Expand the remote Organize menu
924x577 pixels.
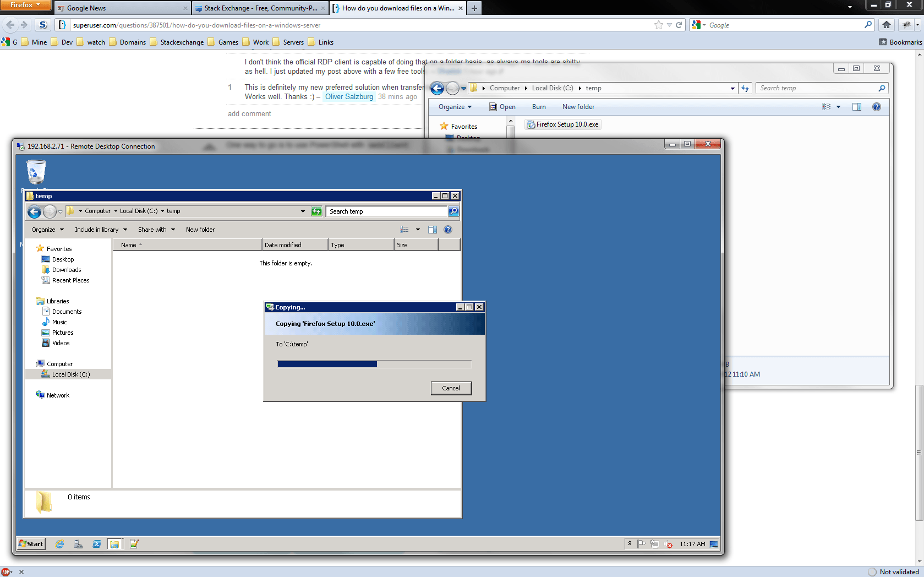pos(47,230)
